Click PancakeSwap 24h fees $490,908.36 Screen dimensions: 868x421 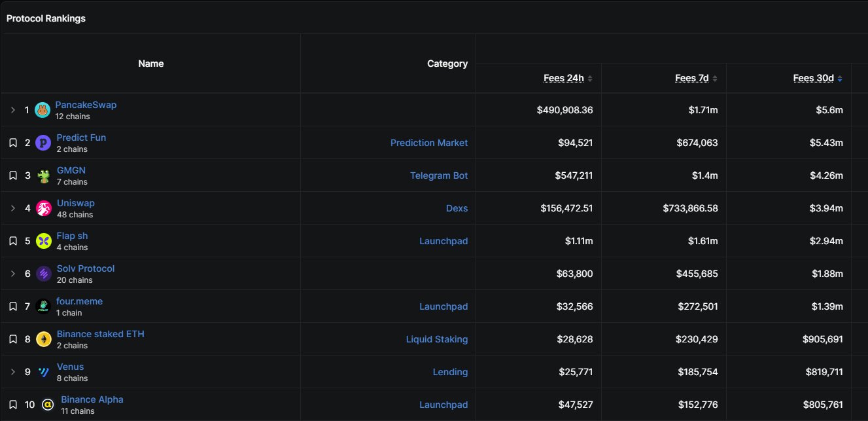[x=565, y=110]
